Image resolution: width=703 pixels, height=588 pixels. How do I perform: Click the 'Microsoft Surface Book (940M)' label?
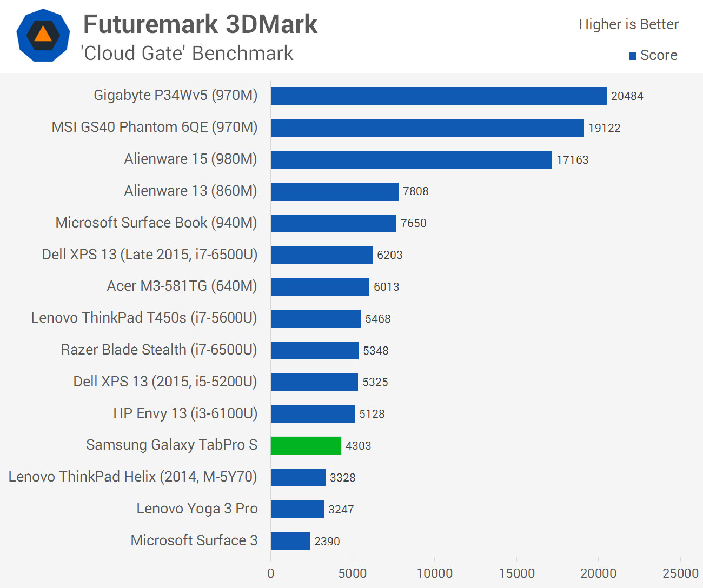click(x=156, y=223)
